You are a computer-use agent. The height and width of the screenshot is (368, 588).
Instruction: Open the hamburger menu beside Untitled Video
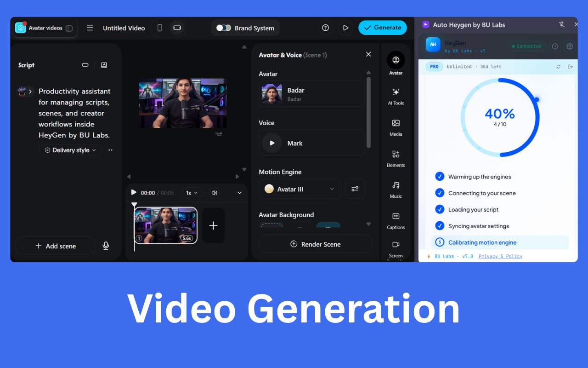(x=90, y=28)
